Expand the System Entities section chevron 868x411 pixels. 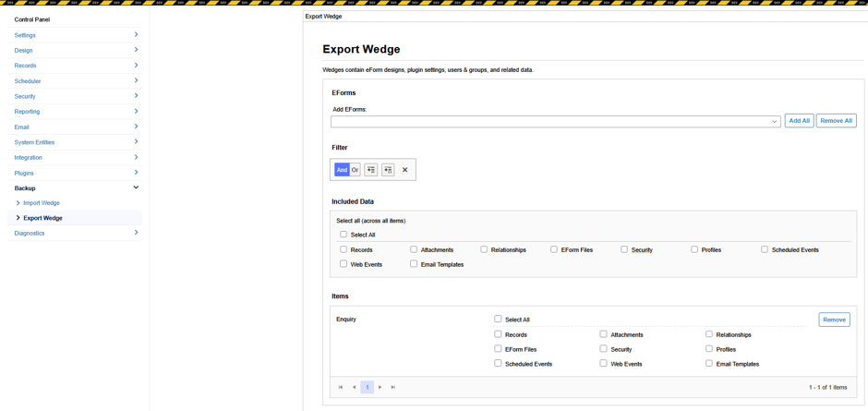pyautogui.click(x=136, y=142)
